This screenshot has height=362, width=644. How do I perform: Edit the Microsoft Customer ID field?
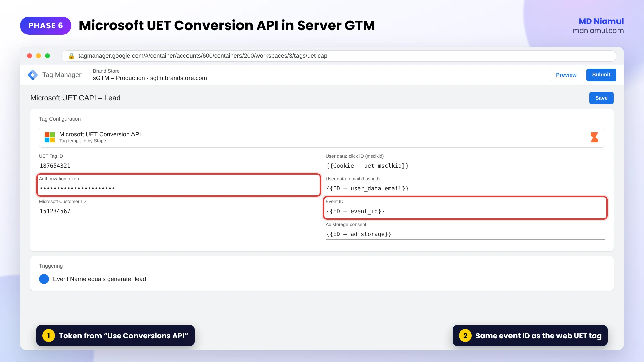point(178,211)
